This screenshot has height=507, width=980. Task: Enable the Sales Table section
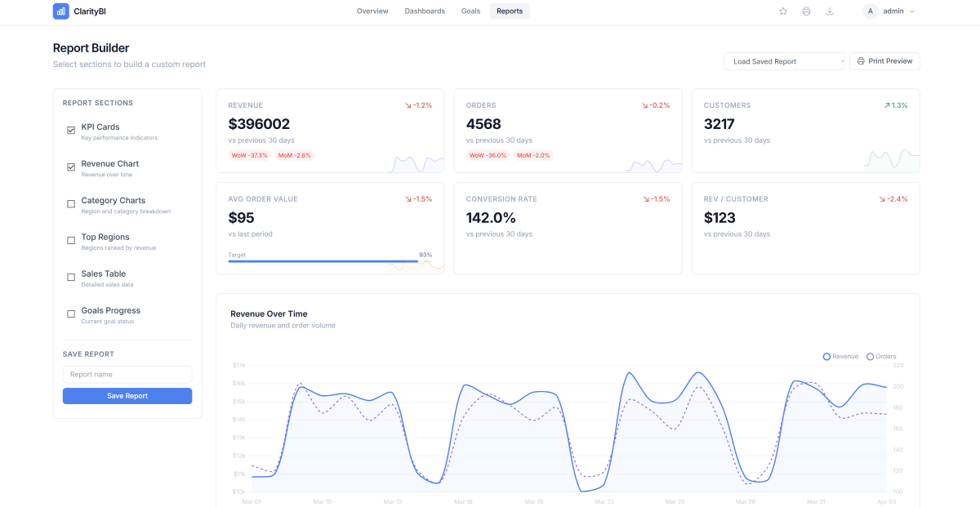[70, 277]
